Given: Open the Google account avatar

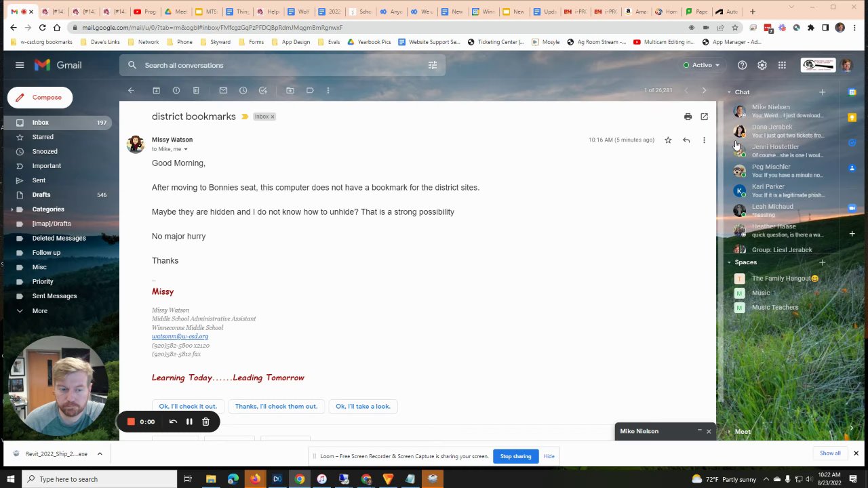Looking at the screenshot, I should point(847,65).
